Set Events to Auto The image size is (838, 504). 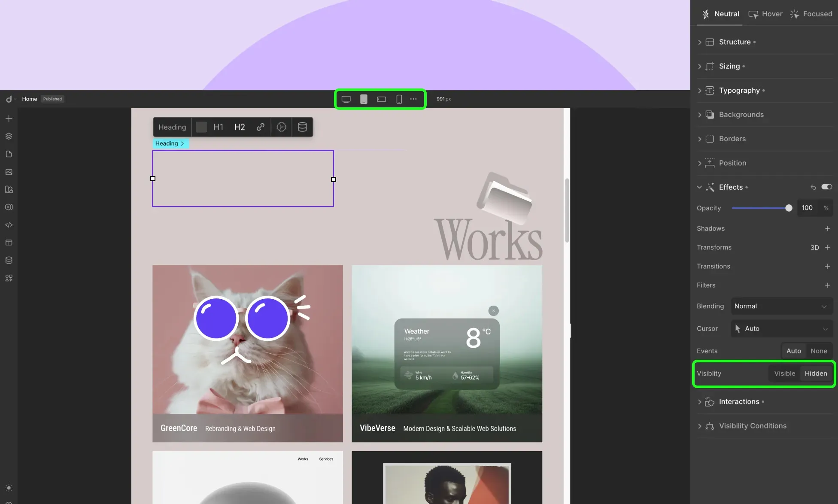coord(793,351)
